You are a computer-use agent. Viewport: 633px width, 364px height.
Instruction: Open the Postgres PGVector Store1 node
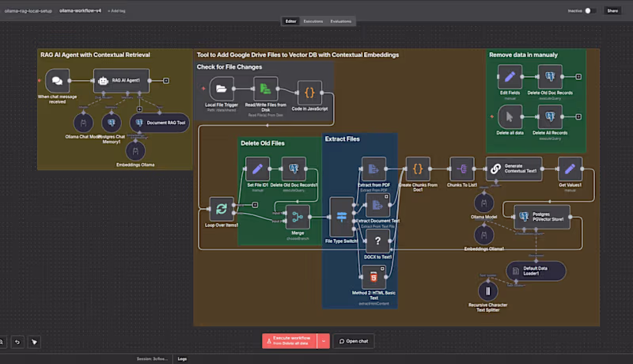point(542,216)
